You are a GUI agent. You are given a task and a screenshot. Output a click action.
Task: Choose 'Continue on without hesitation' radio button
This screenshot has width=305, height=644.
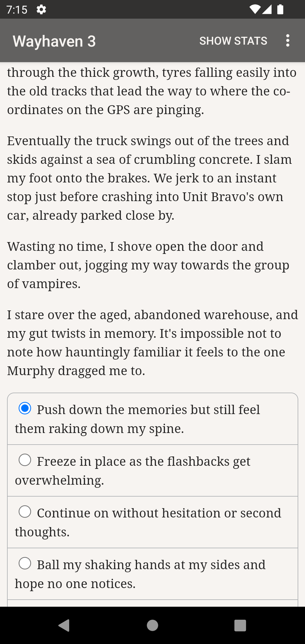tap(25, 512)
